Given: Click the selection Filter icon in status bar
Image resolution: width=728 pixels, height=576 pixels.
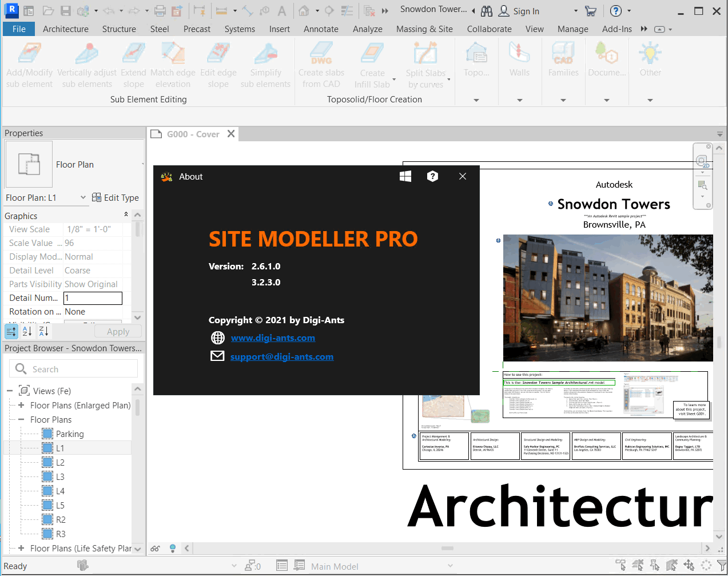Looking at the screenshot, I should (721, 565).
